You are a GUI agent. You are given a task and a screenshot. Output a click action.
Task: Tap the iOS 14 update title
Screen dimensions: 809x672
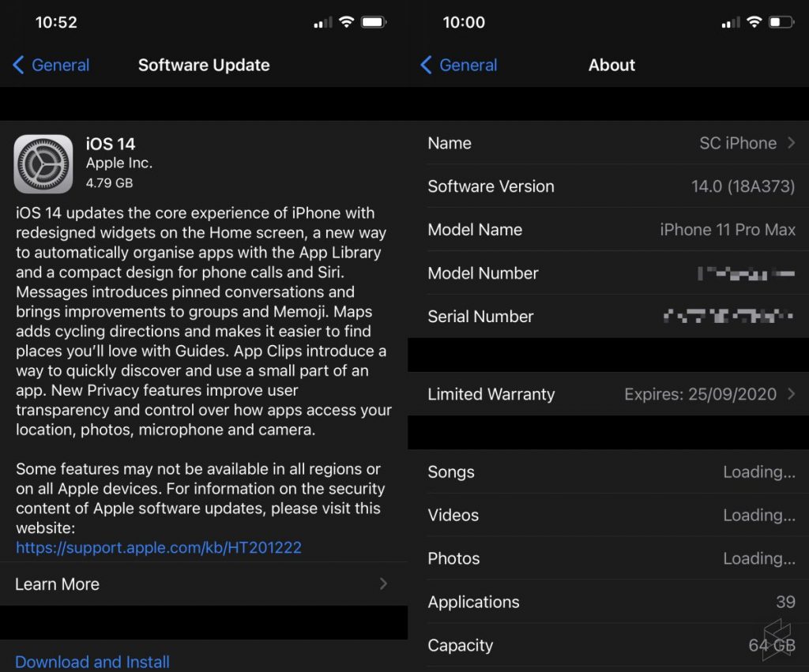coord(111,144)
